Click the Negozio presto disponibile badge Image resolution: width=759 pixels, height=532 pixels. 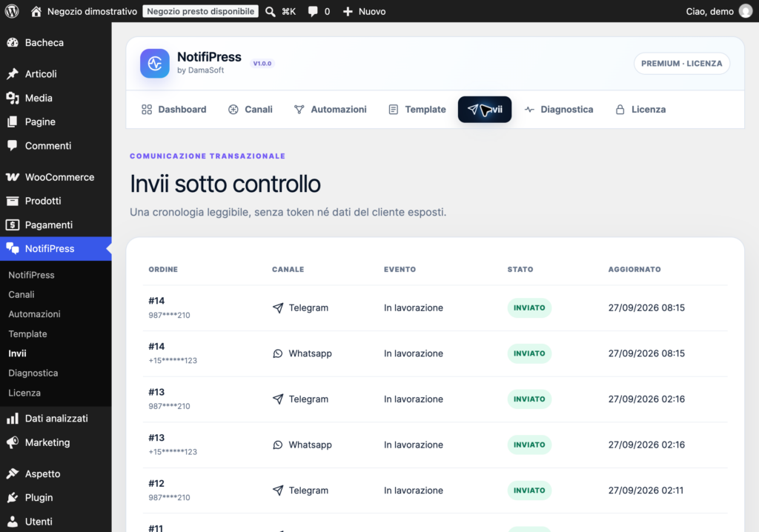[200, 11]
